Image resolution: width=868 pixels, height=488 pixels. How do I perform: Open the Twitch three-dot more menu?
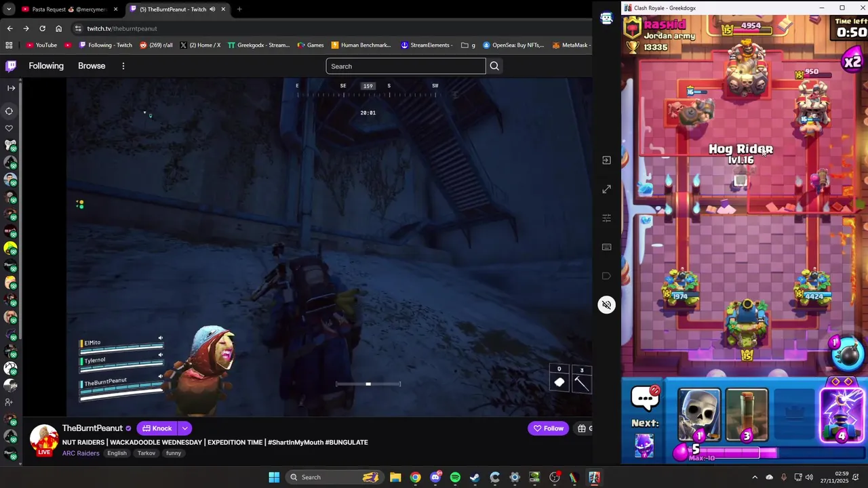click(123, 66)
